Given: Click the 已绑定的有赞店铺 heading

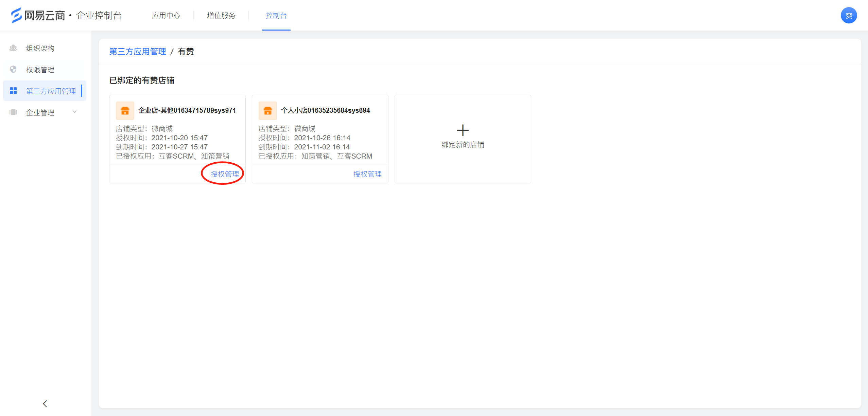Looking at the screenshot, I should coord(142,80).
